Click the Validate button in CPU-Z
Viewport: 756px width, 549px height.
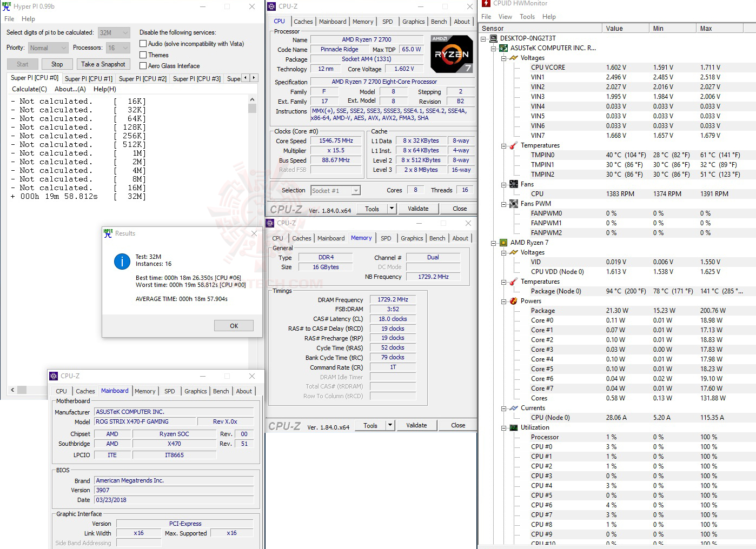click(418, 208)
